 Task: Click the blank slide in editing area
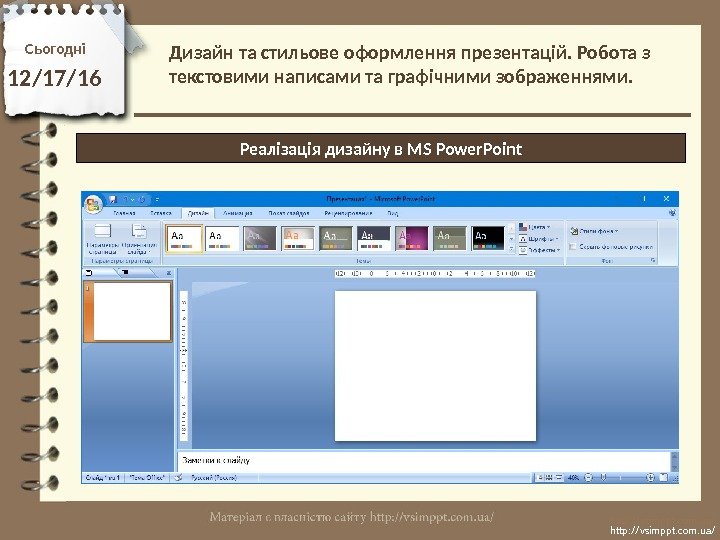point(435,366)
